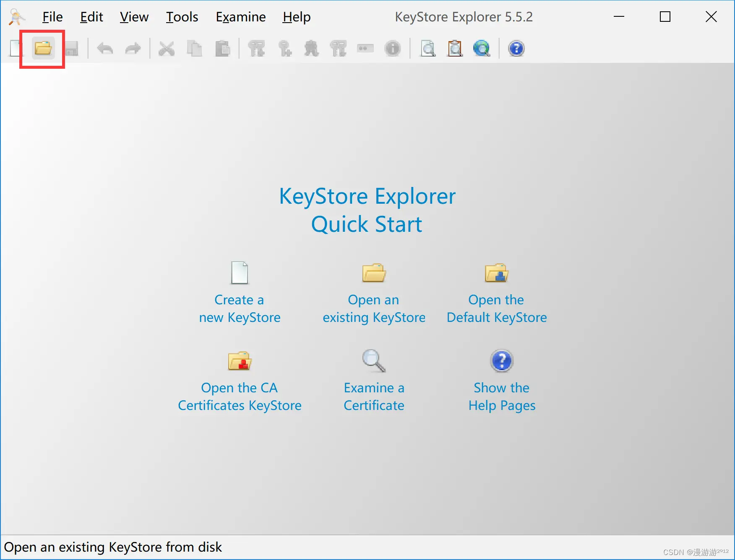The image size is (735, 560).
Task: Click the Generate Key Pair toolbar icon
Action: 256,49
